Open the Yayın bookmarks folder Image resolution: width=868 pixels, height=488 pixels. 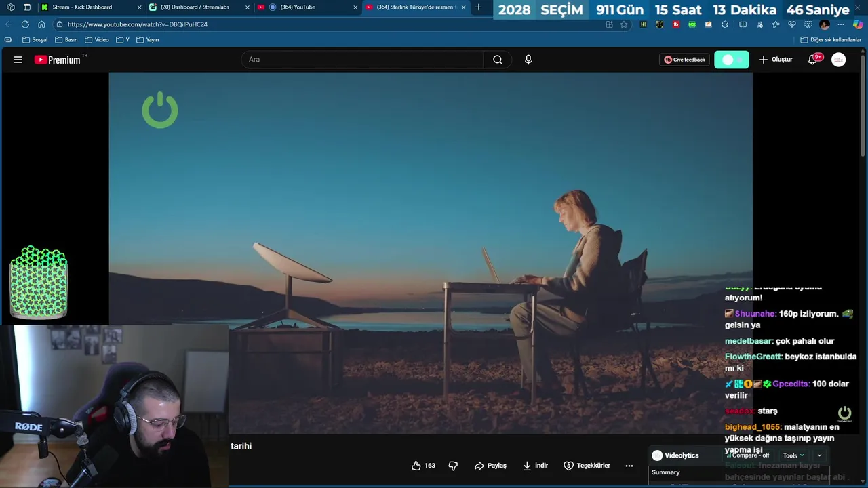coord(148,40)
